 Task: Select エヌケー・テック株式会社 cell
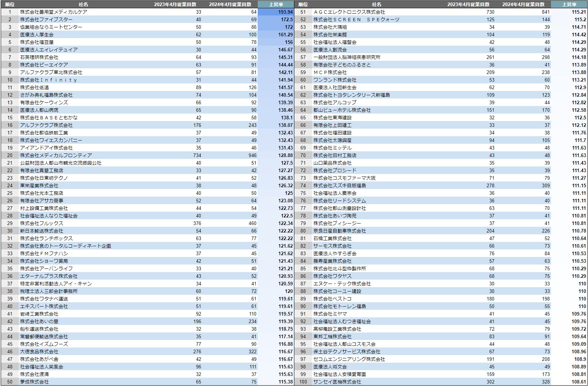click(x=342, y=284)
